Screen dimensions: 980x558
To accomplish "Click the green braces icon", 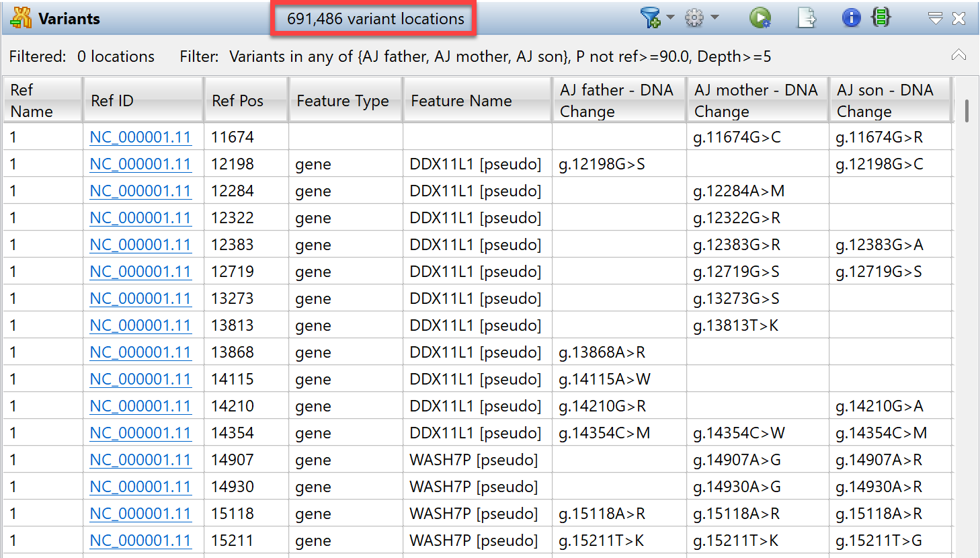I will [881, 17].
